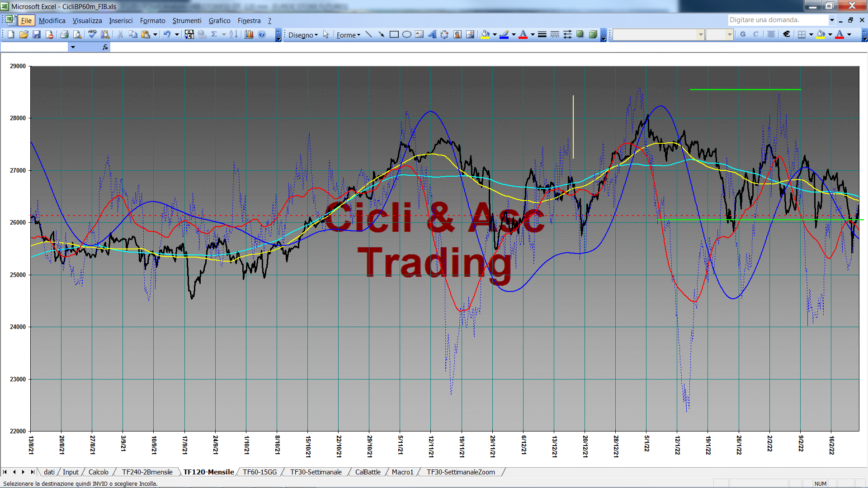This screenshot has height=488, width=868.
Task: Open the Modifica menu
Action: click(52, 21)
